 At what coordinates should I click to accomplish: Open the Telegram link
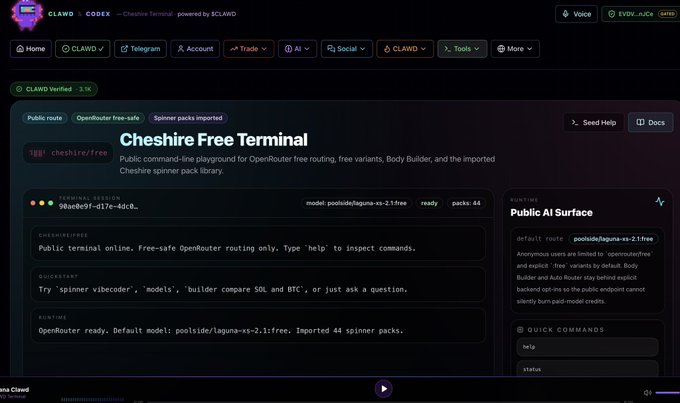[x=140, y=49]
